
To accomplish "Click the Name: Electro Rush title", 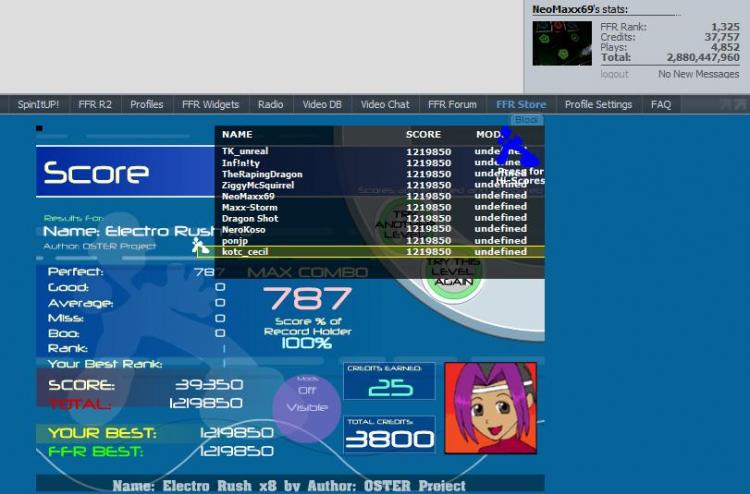I will click(129, 231).
